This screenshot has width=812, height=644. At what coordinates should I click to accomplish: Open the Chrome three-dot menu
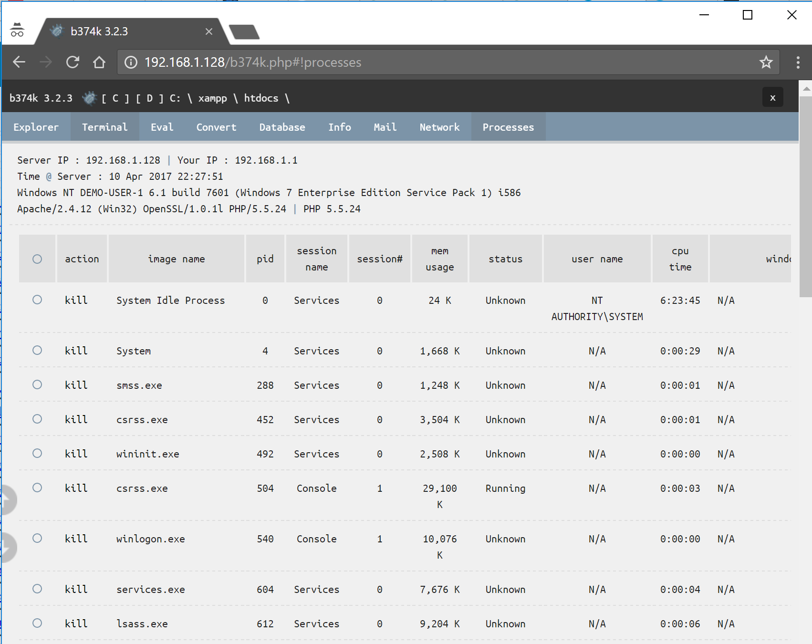pyautogui.click(x=798, y=62)
